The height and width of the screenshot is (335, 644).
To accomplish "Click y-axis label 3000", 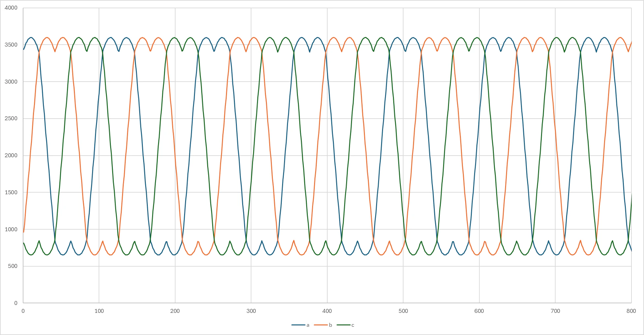I will click(x=11, y=82).
